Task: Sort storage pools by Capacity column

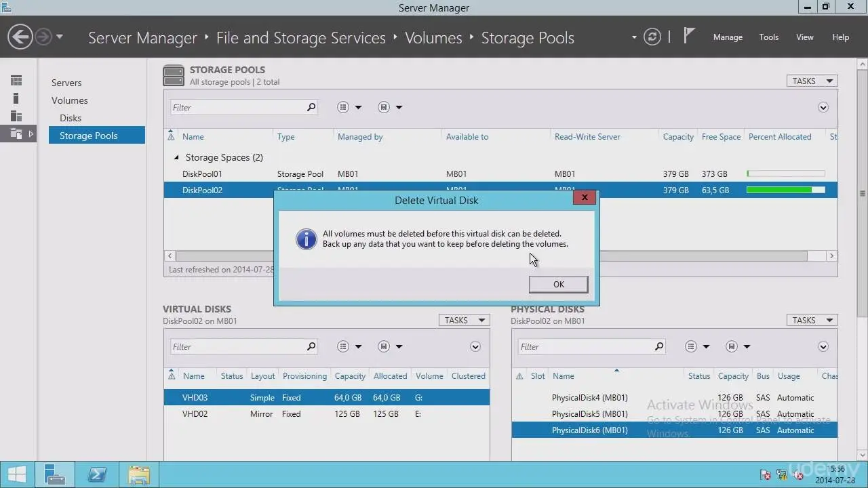Action: pos(678,137)
